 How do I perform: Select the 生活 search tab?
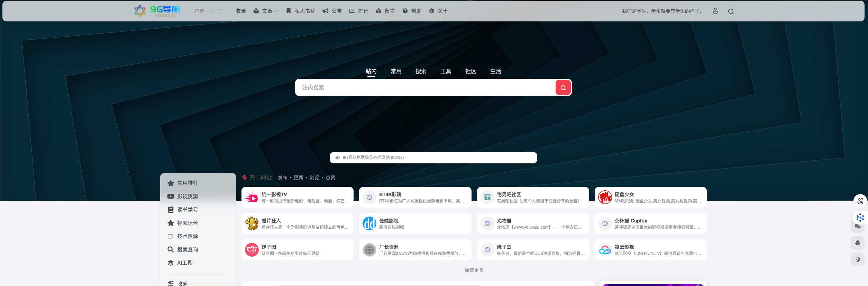click(496, 71)
